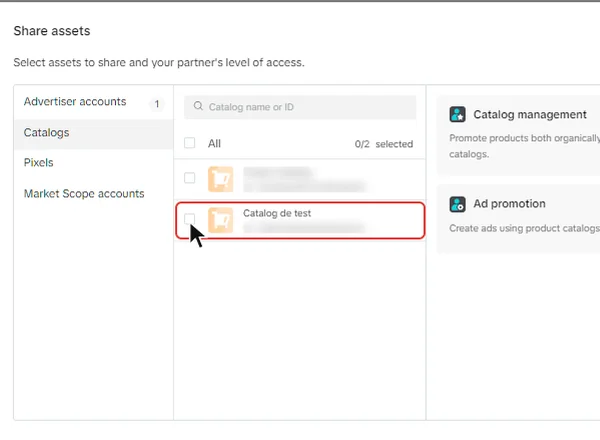
Task: Open the Advertiser accounts section
Action: (93, 102)
